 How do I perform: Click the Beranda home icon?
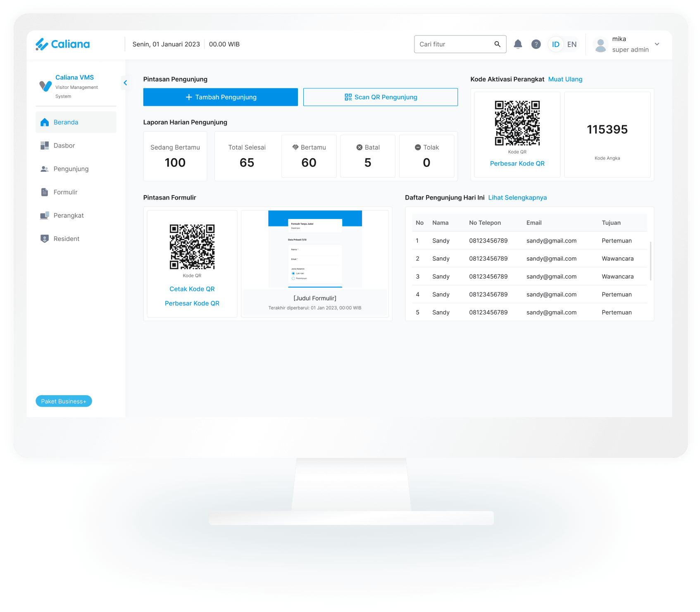click(x=45, y=122)
